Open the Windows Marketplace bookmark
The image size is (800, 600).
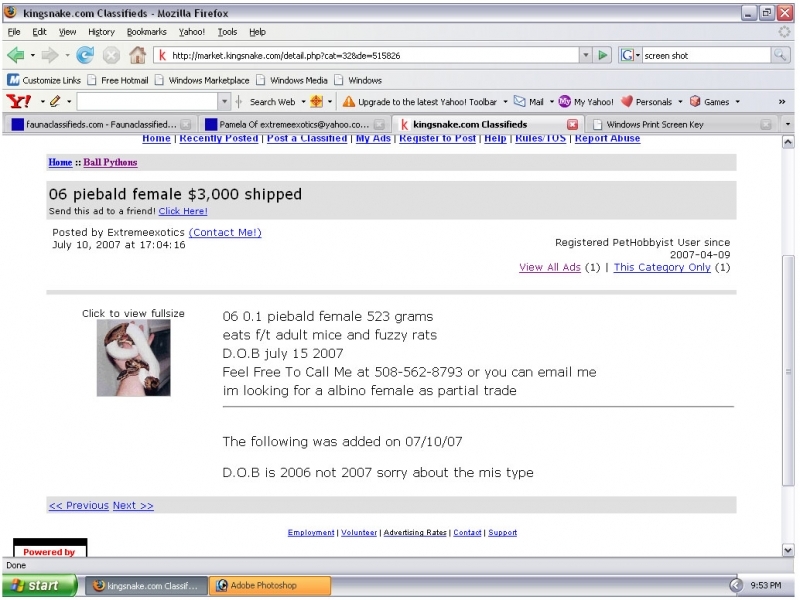coord(203,80)
